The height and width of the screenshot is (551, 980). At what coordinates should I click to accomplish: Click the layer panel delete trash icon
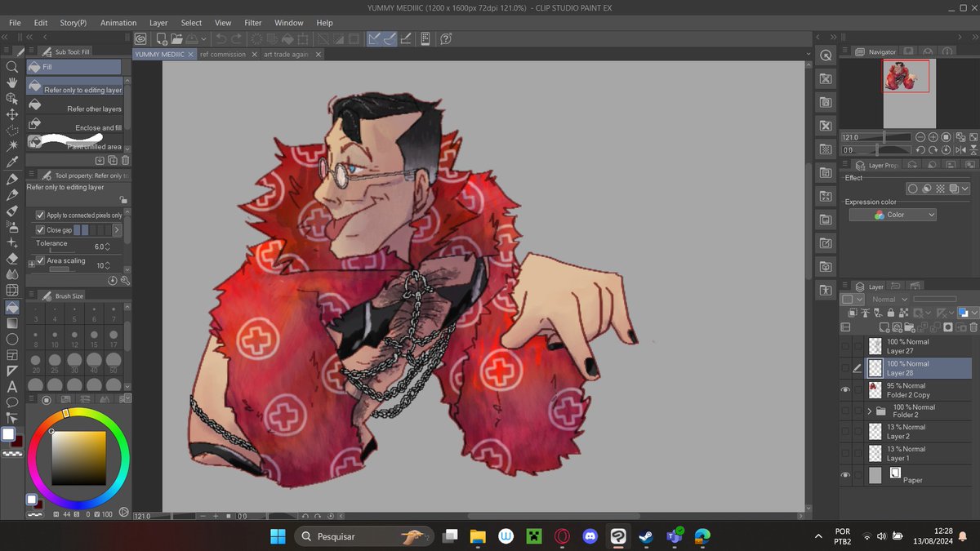[x=972, y=327]
